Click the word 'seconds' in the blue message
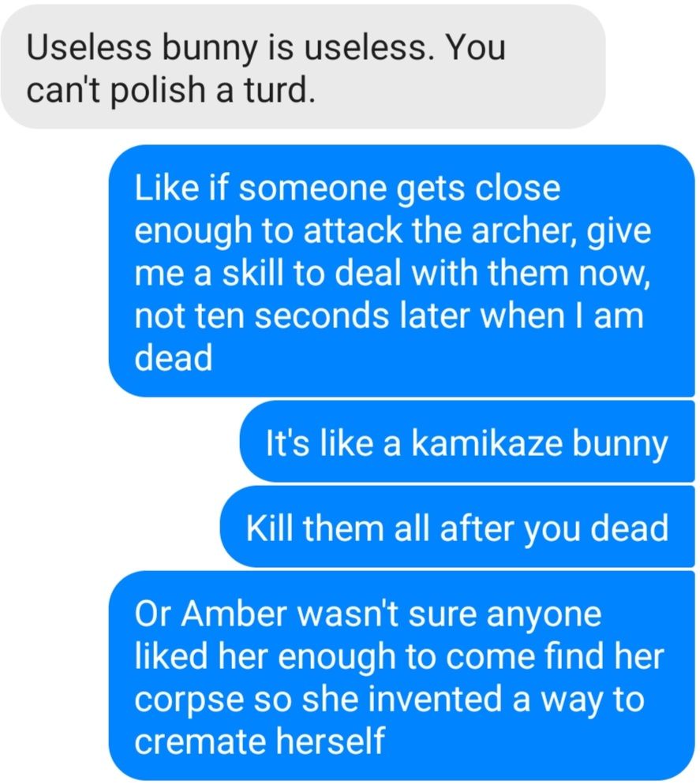The image size is (700, 784). 322,316
